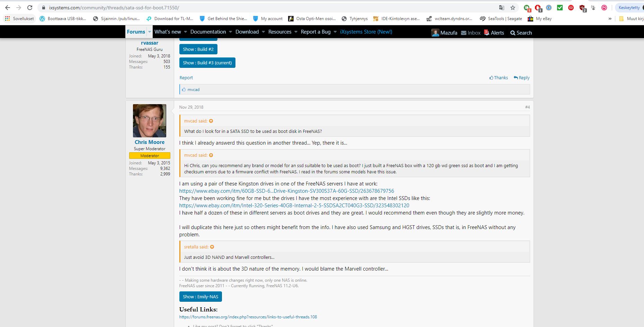The image size is (644, 327).
Task: Open the Resources menu item
Action: tap(280, 32)
